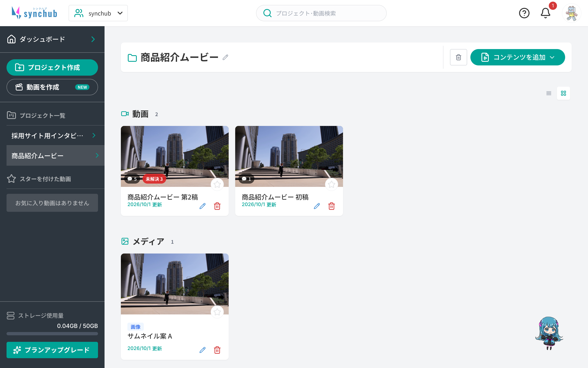Click the 動画を作成 button
The height and width of the screenshot is (368, 588).
[x=52, y=87]
